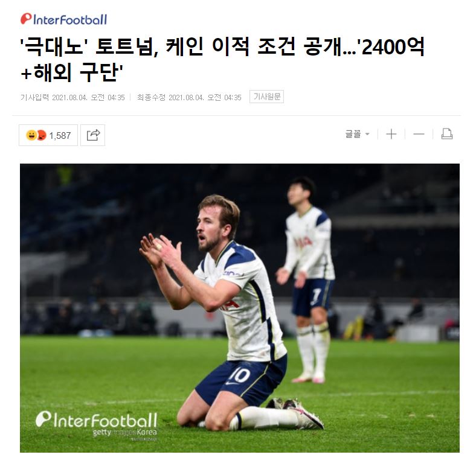This screenshot has width=476, height=472.
Task: Click the angry red emoji reaction icon
Action: click(41, 135)
